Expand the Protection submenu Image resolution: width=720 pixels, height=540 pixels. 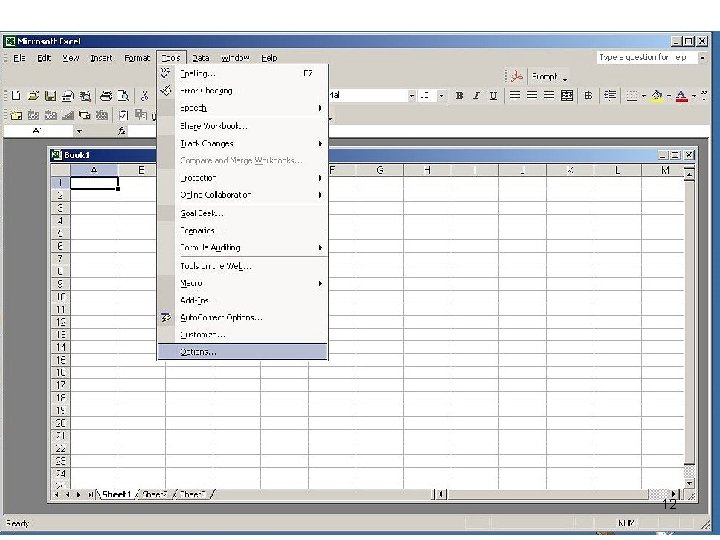click(242, 178)
